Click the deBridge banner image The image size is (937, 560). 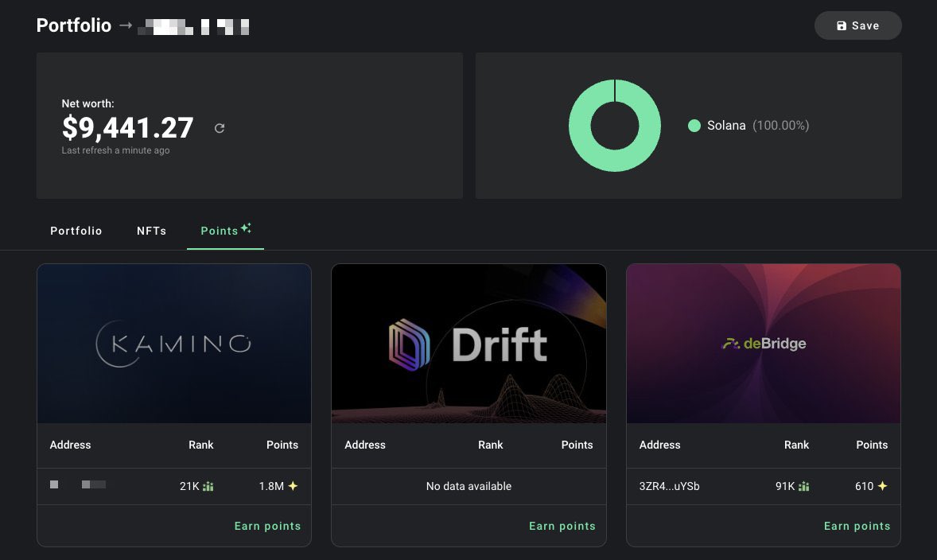763,344
